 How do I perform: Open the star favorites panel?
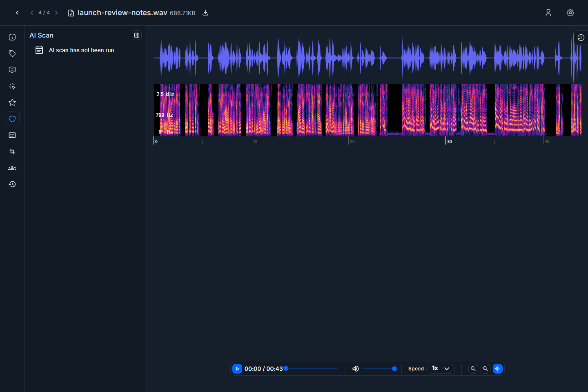[12, 102]
